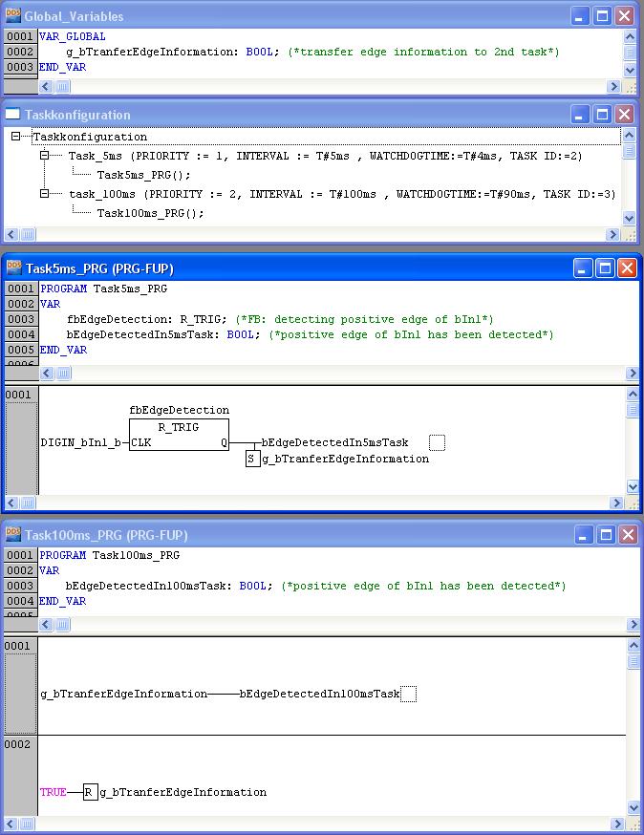Click the DIGIN_bIn1_b input operand
The width and height of the screenshot is (644, 835).
point(80,443)
